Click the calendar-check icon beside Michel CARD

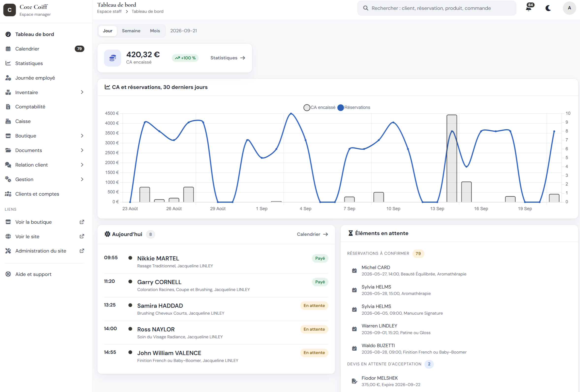(x=354, y=271)
